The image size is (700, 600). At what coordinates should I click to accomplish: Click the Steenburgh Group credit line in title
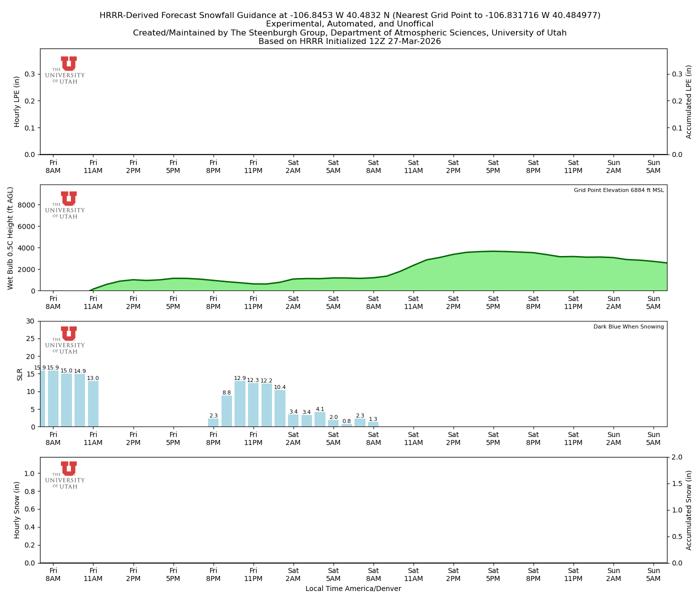[349, 33]
